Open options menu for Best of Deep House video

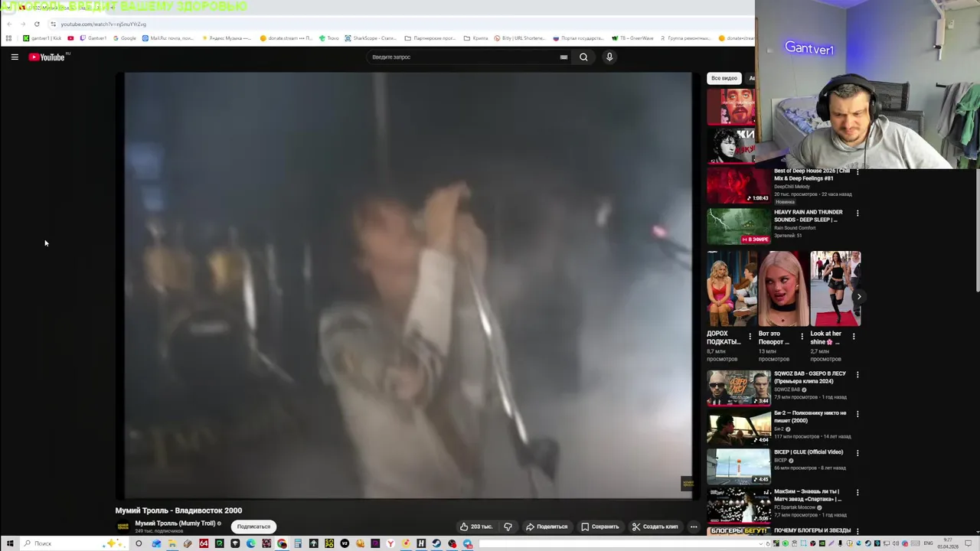point(857,172)
